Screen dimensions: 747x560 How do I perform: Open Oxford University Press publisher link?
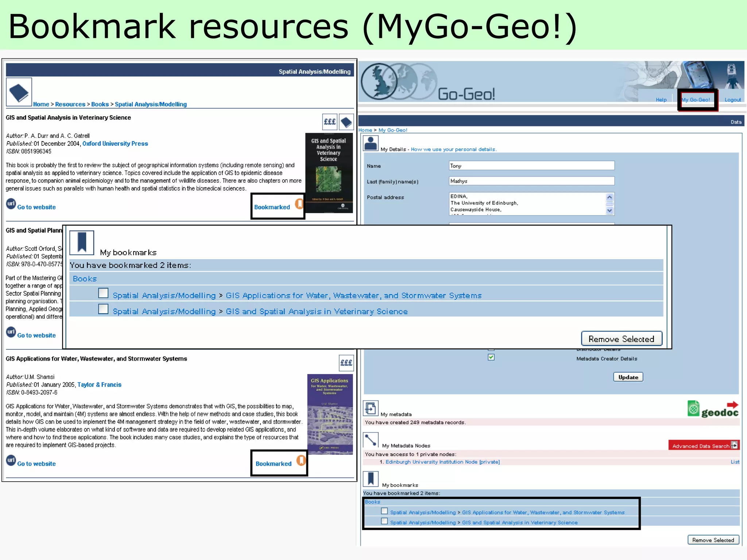pyautogui.click(x=115, y=144)
